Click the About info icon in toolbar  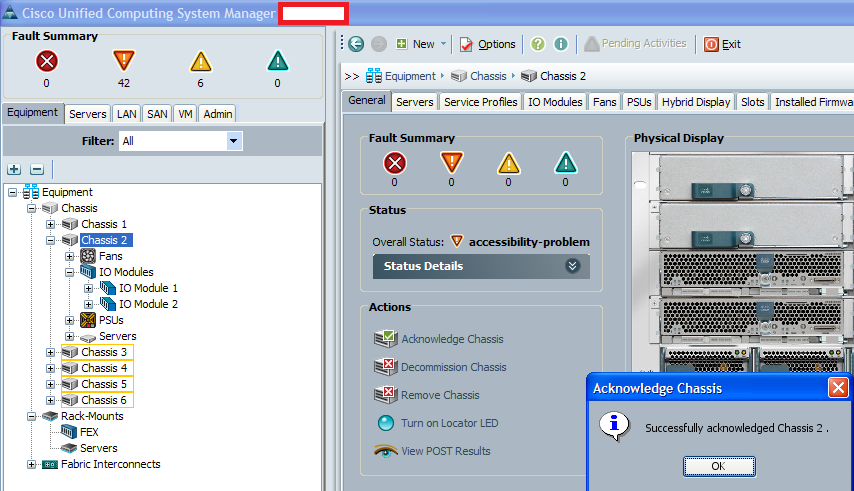tap(560, 44)
